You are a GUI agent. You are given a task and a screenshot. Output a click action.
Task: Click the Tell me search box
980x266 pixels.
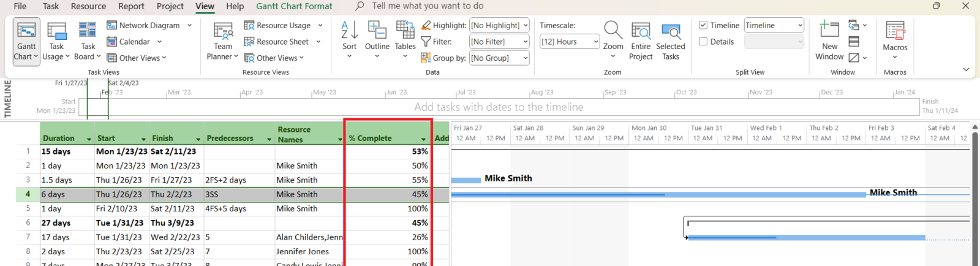pos(427,6)
